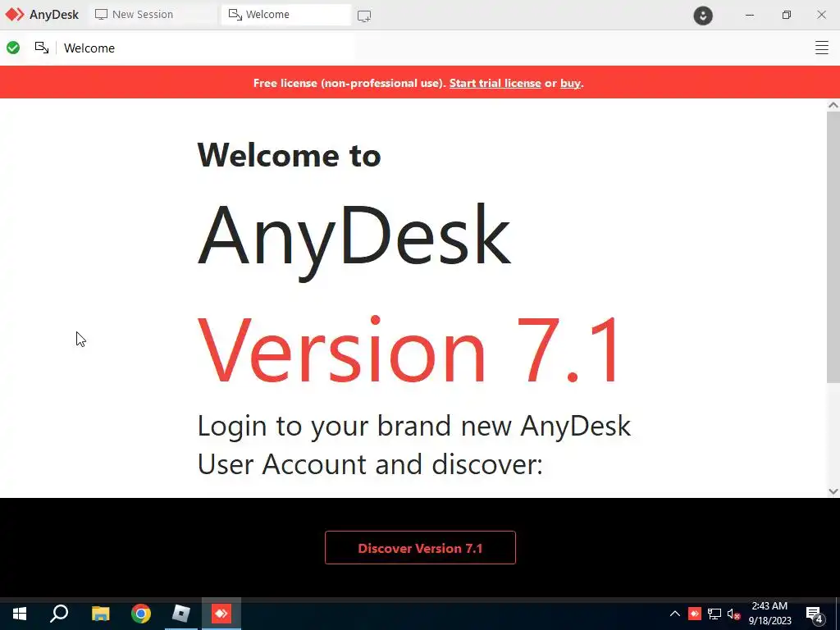
Task: Open the Windows Start menu
Action: pos(20,614)
